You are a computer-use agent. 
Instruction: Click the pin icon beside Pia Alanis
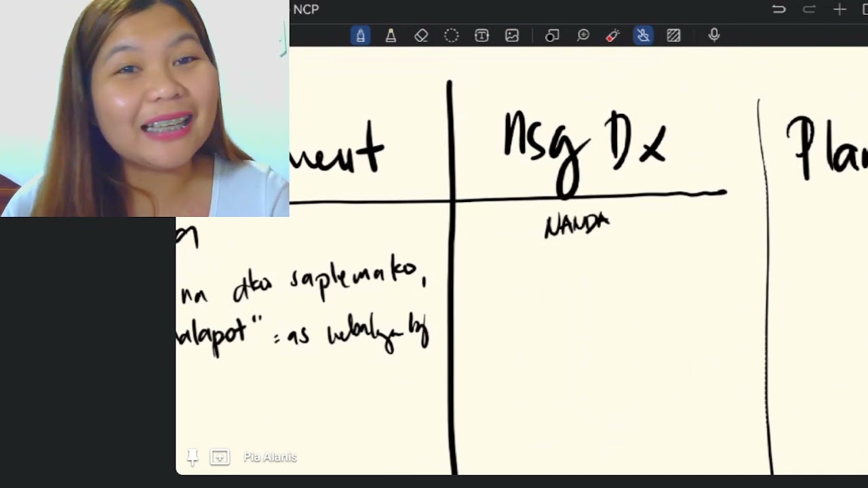pyautogui.click(x=193, y=457)
